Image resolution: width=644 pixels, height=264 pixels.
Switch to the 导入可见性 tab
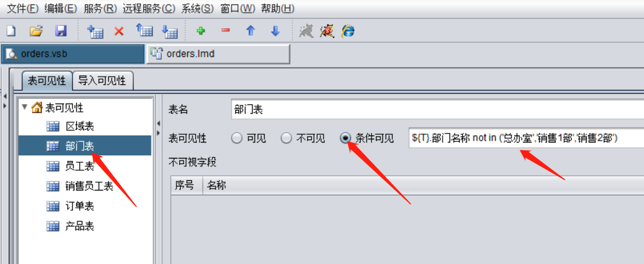click(x=102, y=81)
